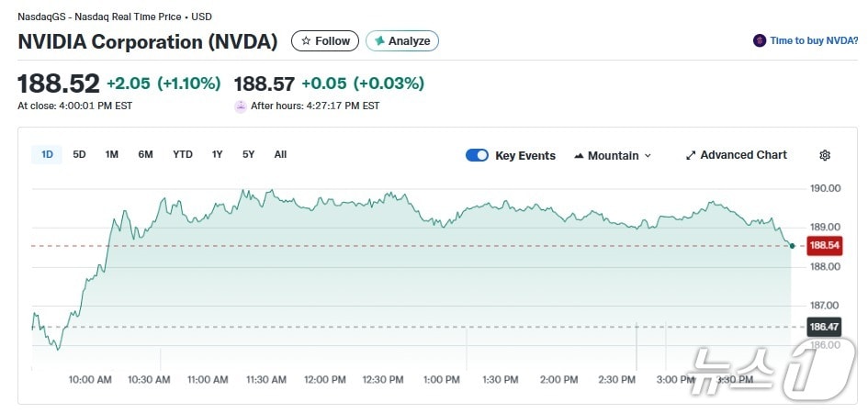Click the purple Time to buy icon
Screen dimensions: 868x413
coord(760,40)
